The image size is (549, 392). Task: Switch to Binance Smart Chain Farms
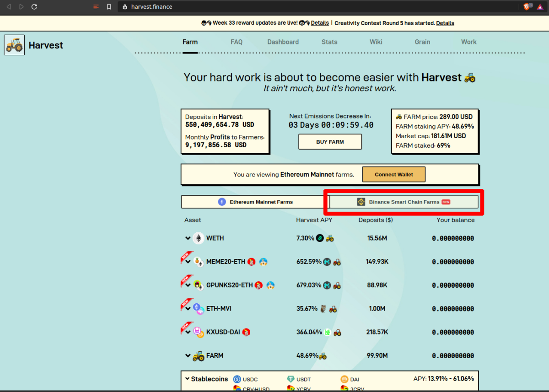404,202
